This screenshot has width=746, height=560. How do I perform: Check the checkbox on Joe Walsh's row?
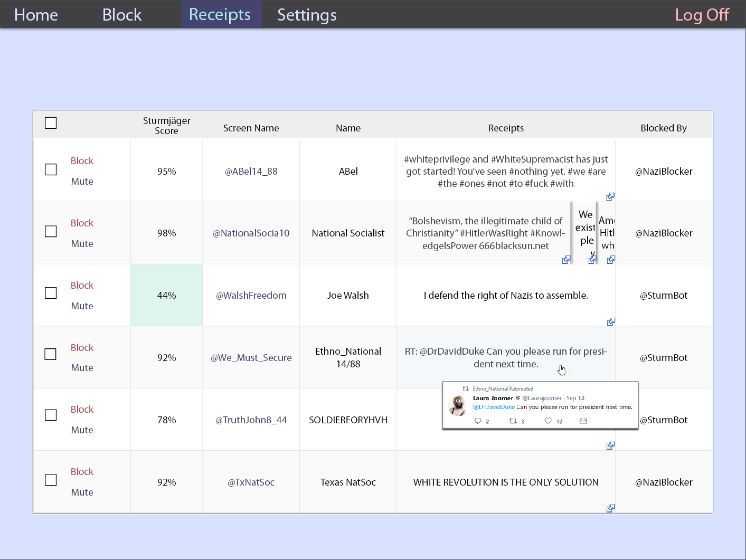pyautogui.click(x=50, y=292)
